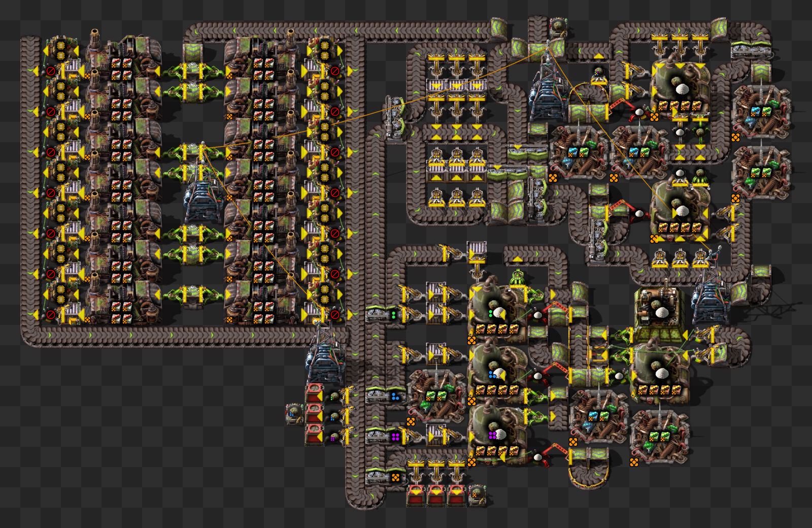Click green underground belt at top of left block
Viewport: 812px width, 528px height.
point(193,52)
